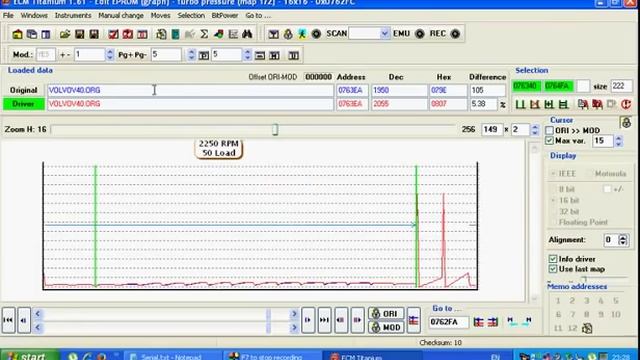Toggle the Max var. checkbox

click(549, 141)
